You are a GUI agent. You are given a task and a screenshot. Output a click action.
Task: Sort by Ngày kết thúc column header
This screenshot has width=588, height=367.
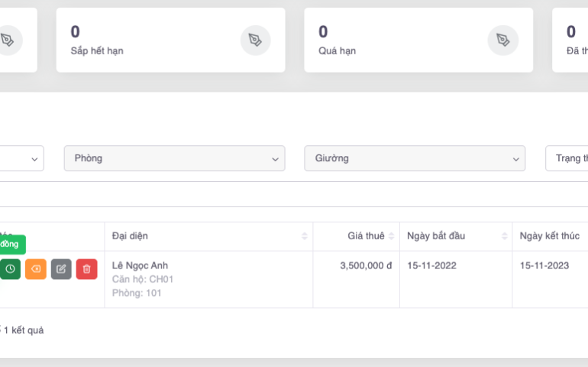point(550,235)
